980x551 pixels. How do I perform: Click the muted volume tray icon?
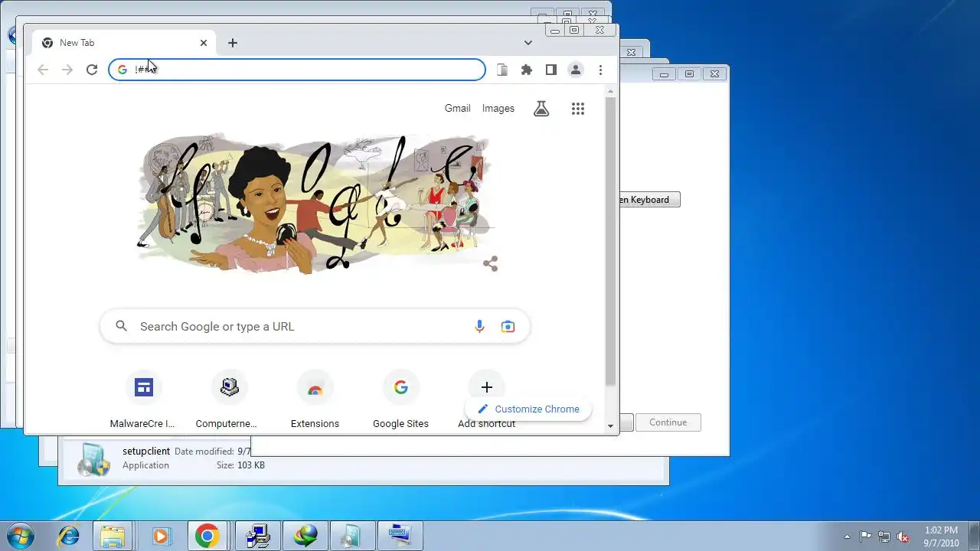pyautogui.click(x=903, y=536)
